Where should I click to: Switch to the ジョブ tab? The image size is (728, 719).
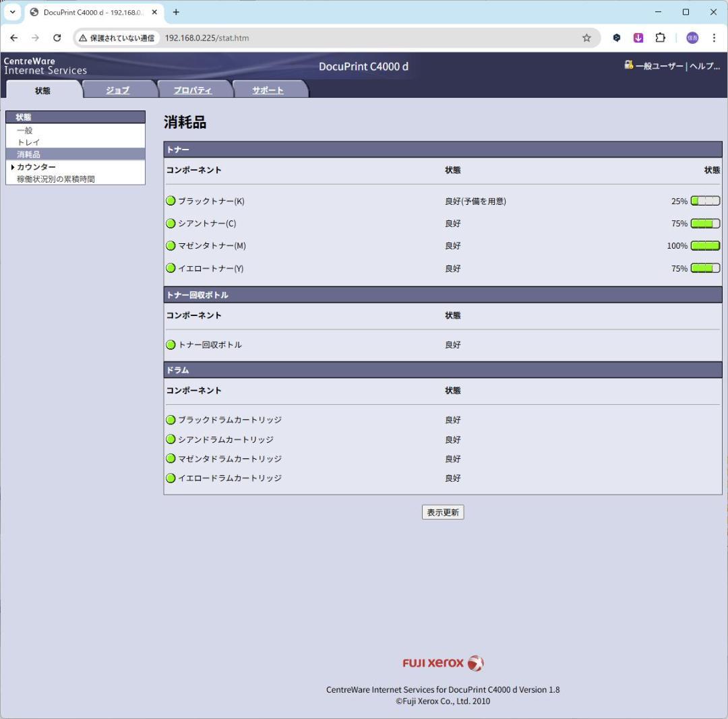(117, 90)
